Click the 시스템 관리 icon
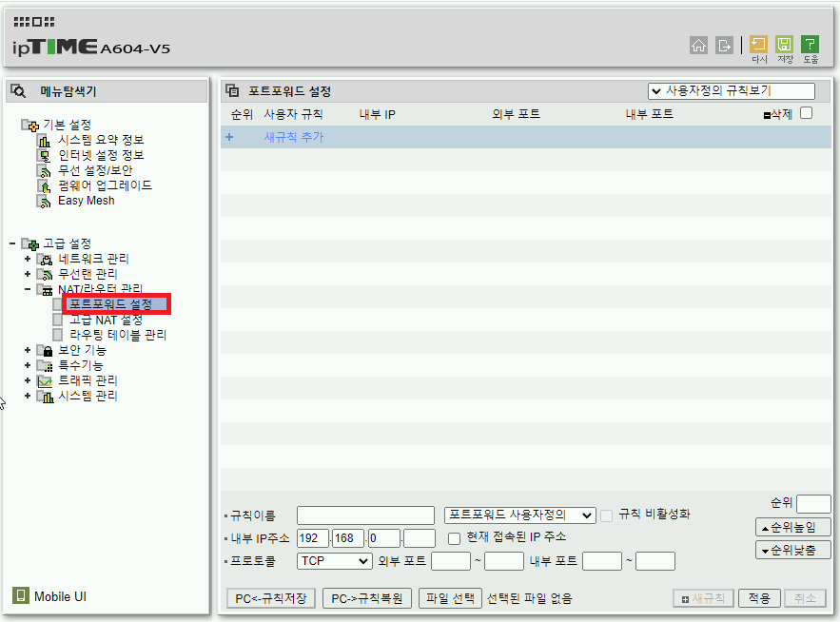The width and height of the screenshot is (840, 622). coord(45,397)
